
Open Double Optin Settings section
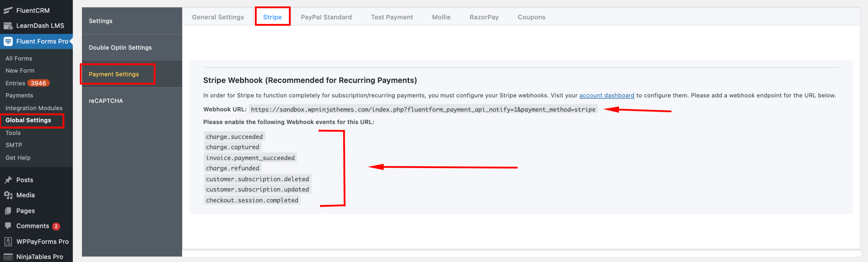click(120, 47)
